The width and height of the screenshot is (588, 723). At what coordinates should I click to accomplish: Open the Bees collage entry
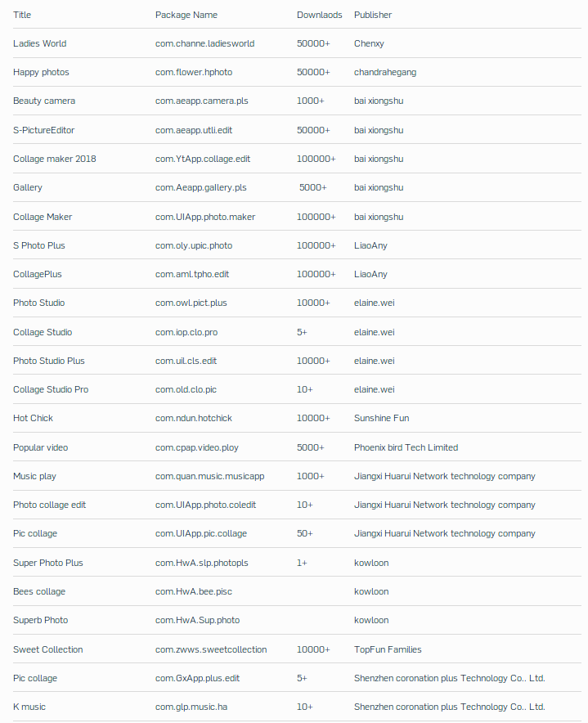tap(39, 591)
